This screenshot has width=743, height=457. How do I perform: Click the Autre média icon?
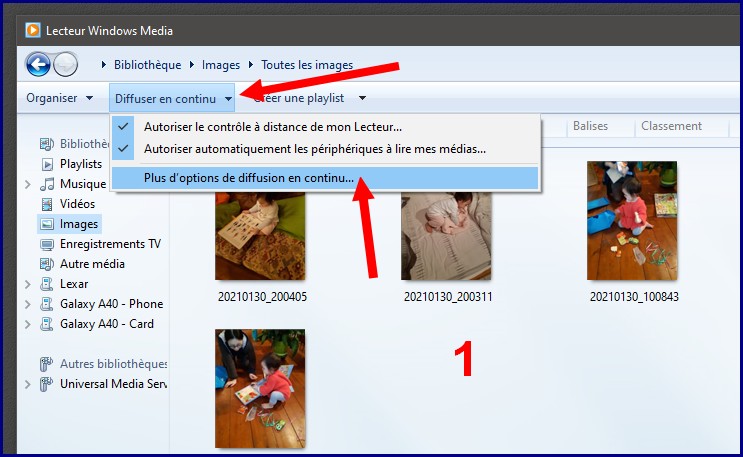point(46,264)
